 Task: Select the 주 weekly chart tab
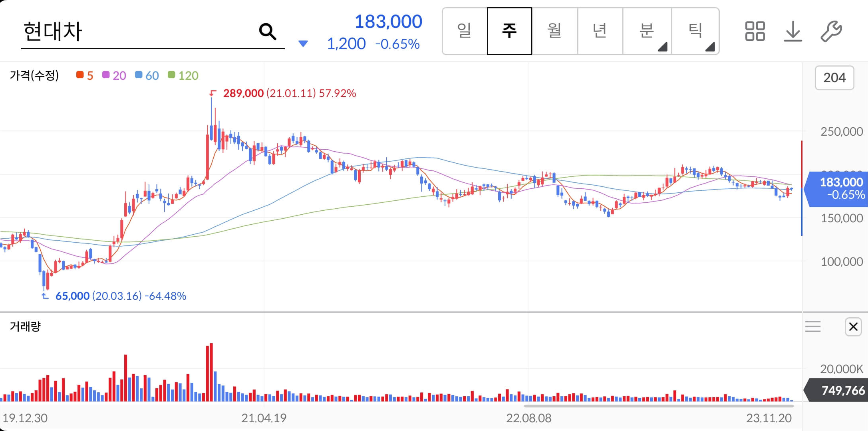click(509, 31)
